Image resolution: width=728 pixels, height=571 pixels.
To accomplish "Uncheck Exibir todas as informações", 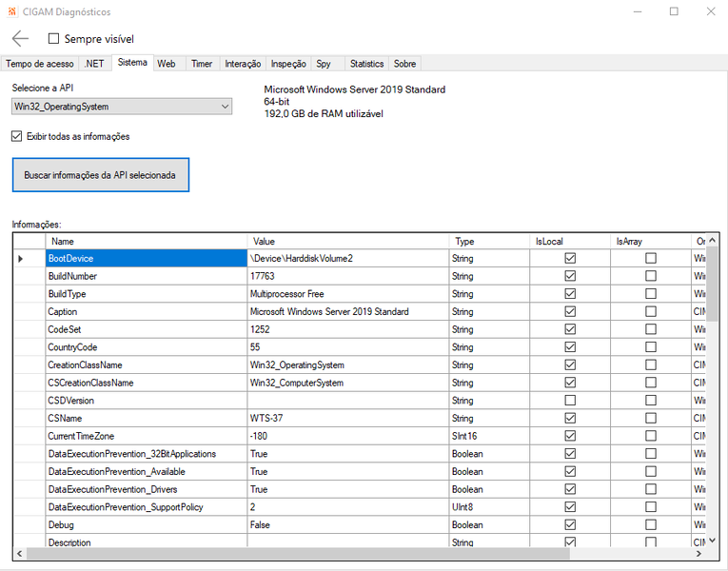I will 17,136.
